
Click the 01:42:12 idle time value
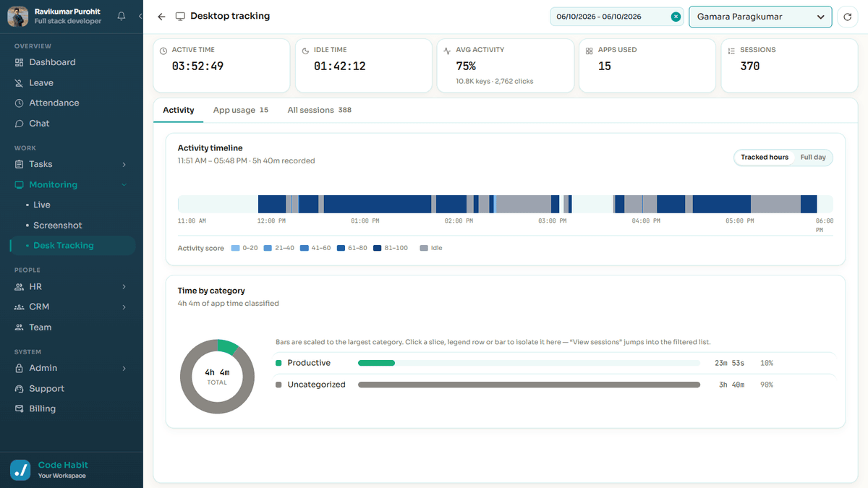pos(340,67)
